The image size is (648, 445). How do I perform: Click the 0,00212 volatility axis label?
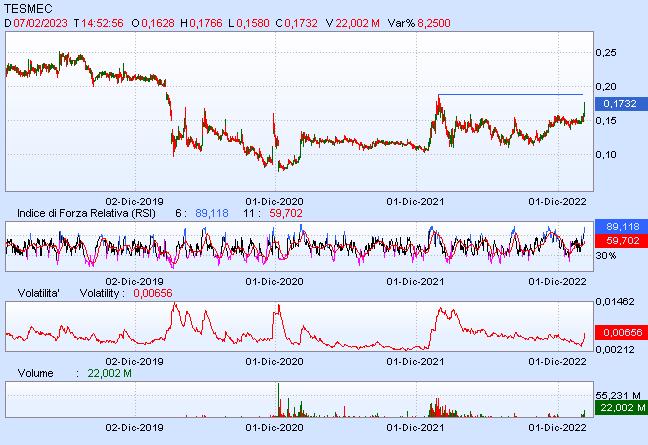point(615,350)
